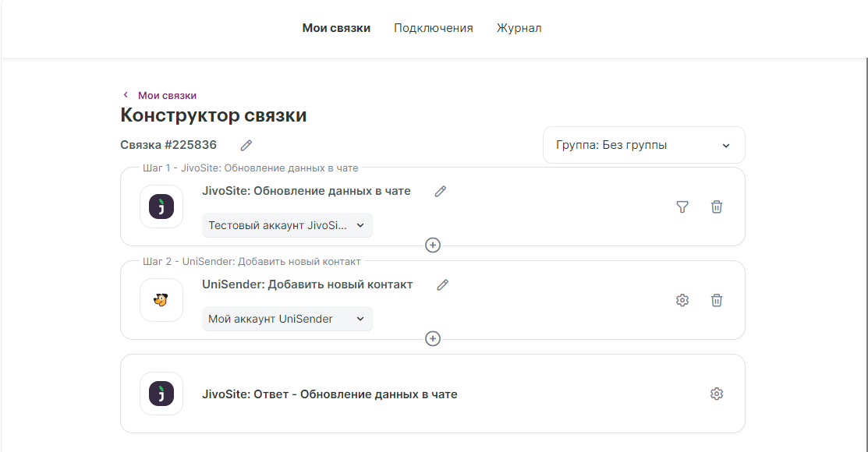
Task: Expand Тестовый аккаунт JivoSi... account dropdown
Action: 287,225
